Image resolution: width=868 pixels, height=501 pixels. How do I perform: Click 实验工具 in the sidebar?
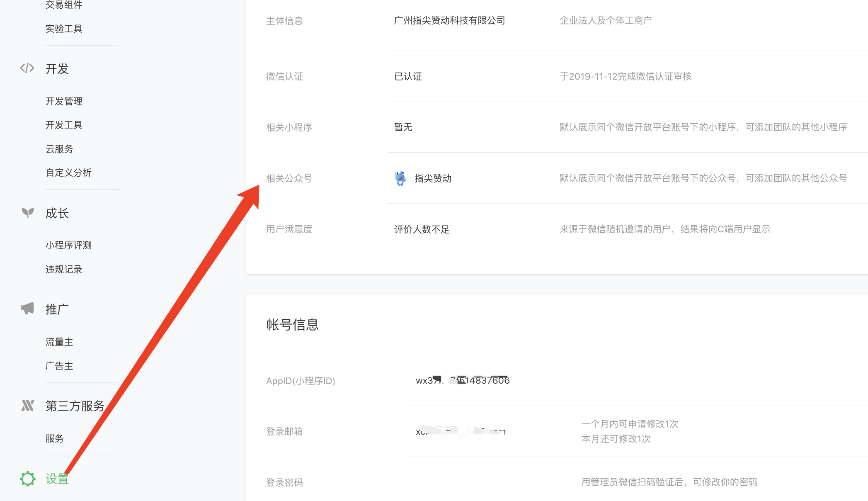click(x=64, y=29)
